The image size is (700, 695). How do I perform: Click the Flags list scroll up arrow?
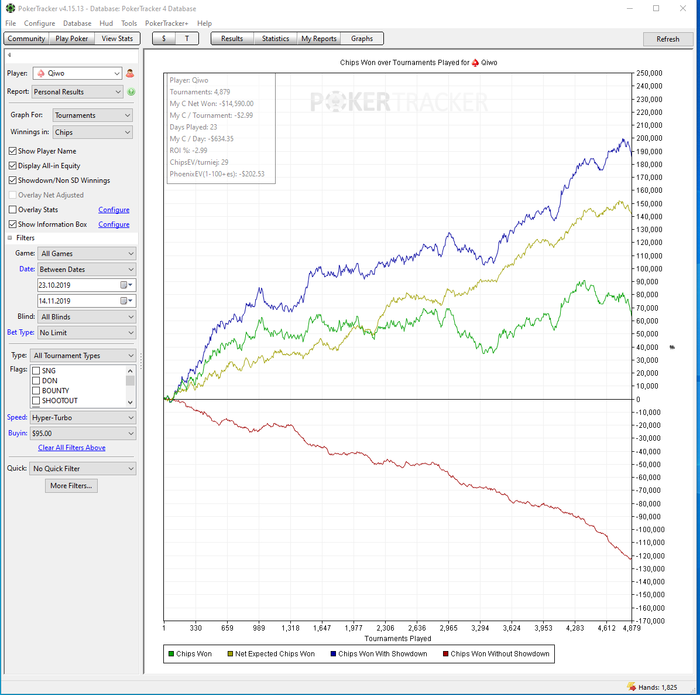[x=130, y=371]
